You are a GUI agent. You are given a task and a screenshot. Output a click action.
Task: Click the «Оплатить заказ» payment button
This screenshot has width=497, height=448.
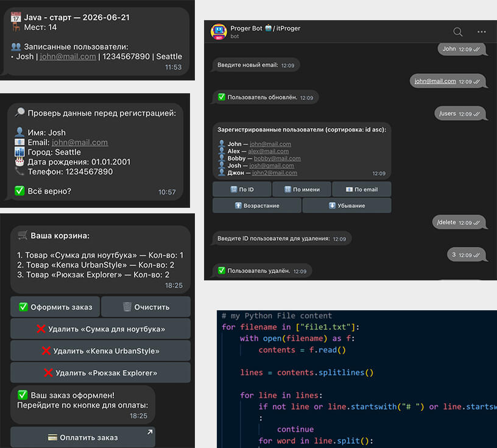point(83,437)
